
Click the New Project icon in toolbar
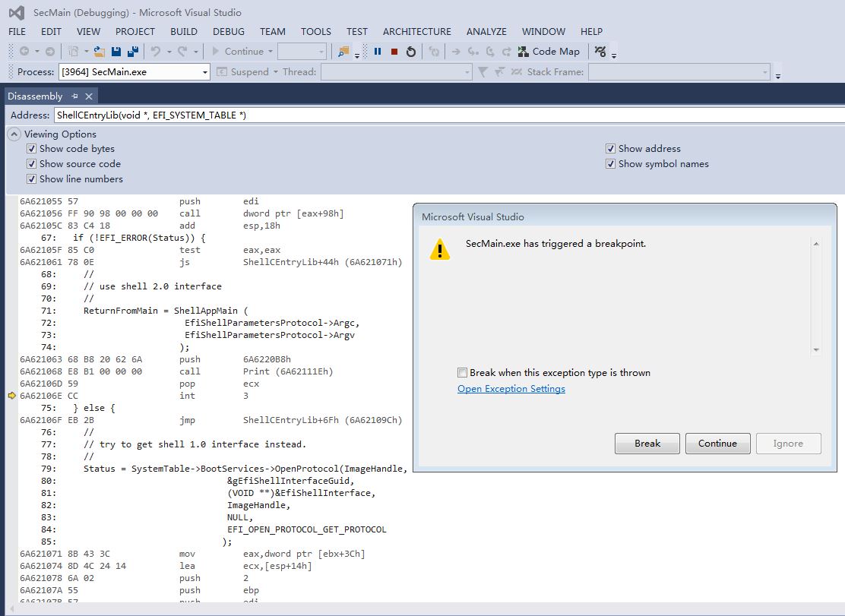point(73,51)
